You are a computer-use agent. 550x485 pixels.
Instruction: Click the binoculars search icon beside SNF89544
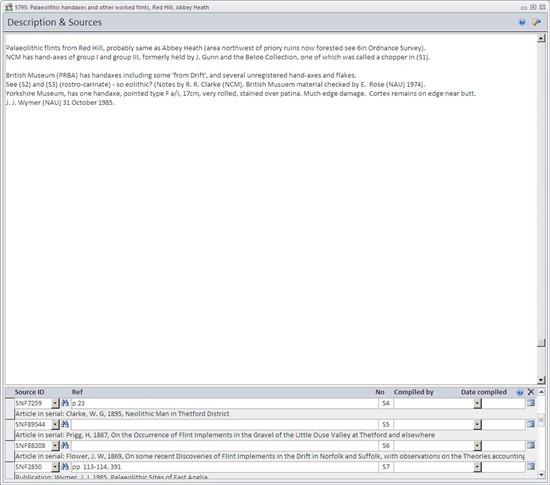[x=65, y=424]
